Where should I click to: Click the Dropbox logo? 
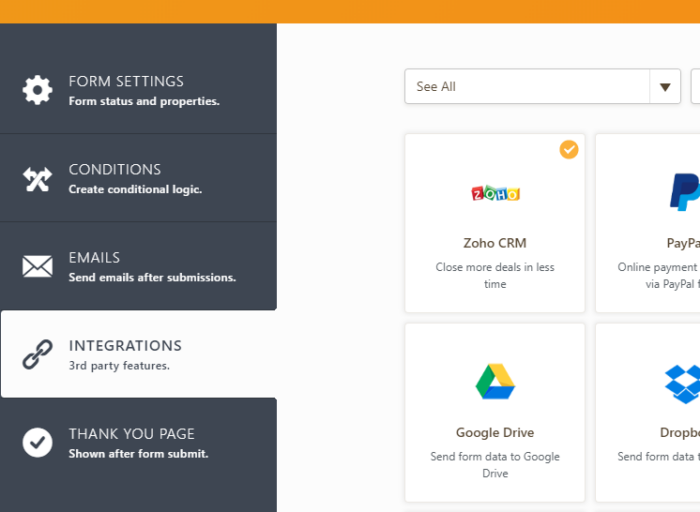pos(683,383)
